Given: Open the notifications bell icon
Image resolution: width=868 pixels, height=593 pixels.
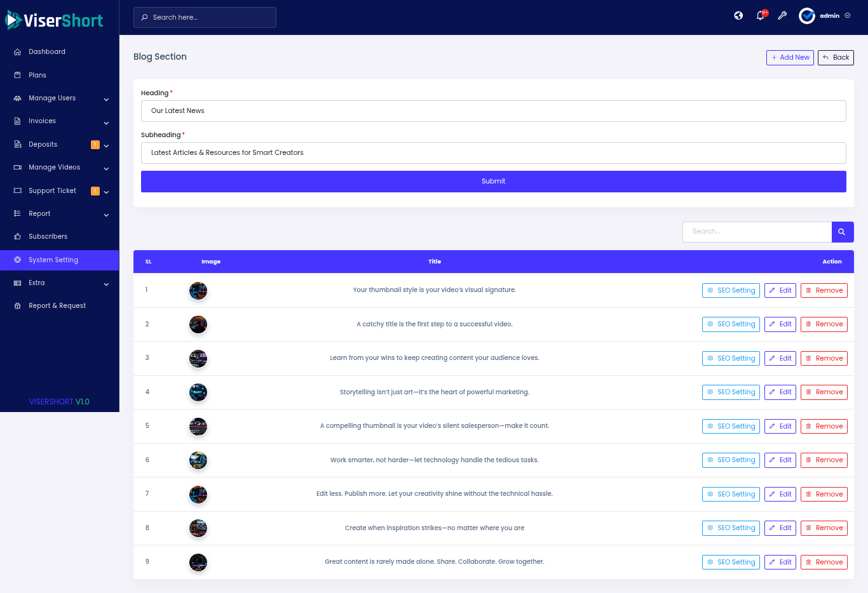Looking at the screenshot, I should pyautogui.click(x=761, y=16).
